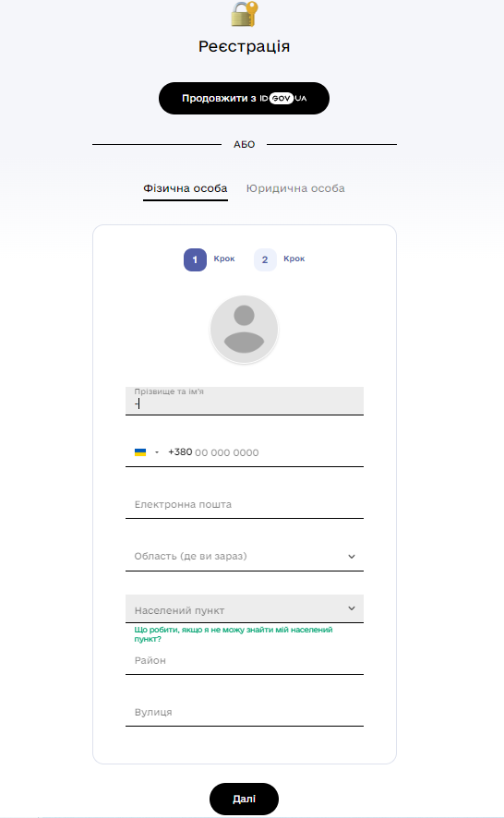Click the padlock with key icon
504x818 pixels.
245,14
